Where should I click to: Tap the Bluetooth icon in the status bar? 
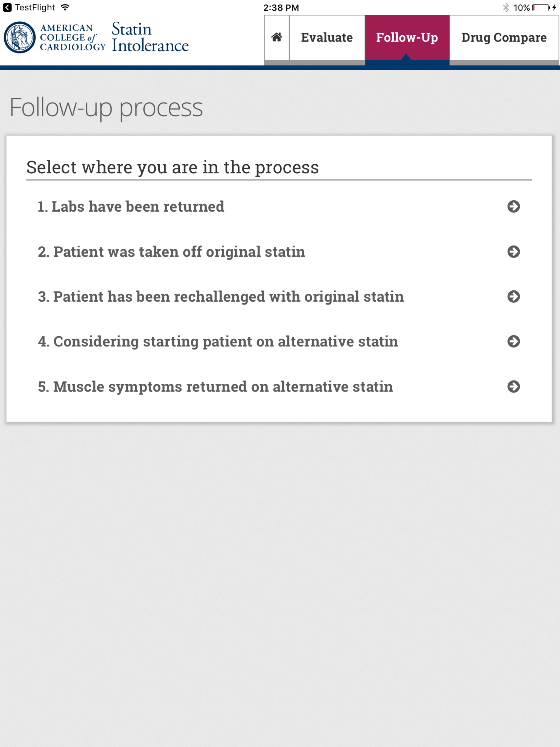coord(506,7)
